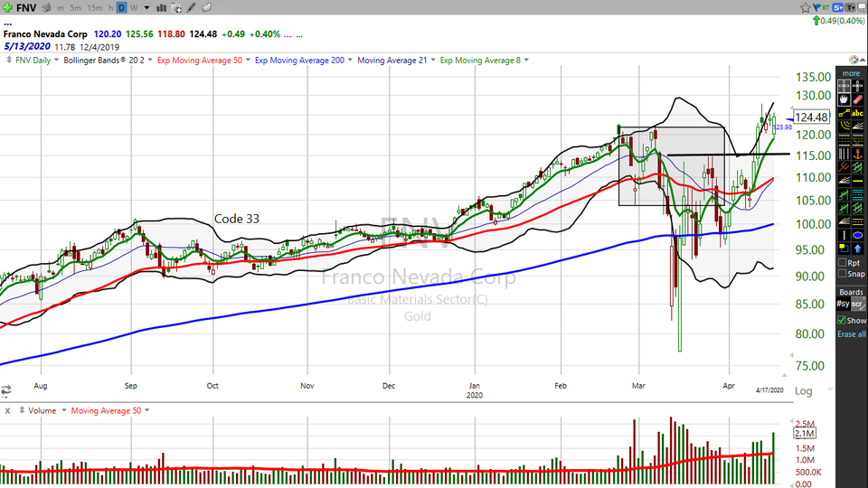Select the blue ellipse drawing tool

pos(857,236)
